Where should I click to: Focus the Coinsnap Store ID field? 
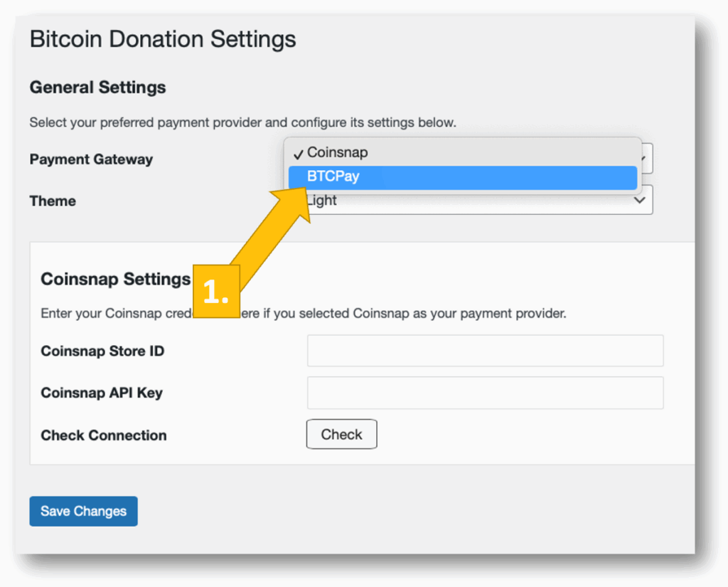tap(485, 351)
